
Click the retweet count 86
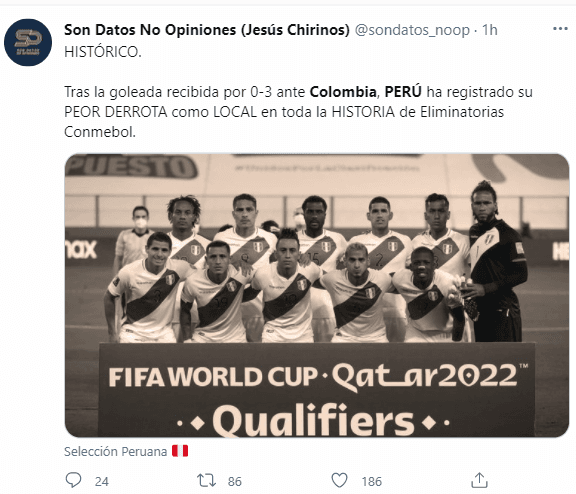(235, 482)
